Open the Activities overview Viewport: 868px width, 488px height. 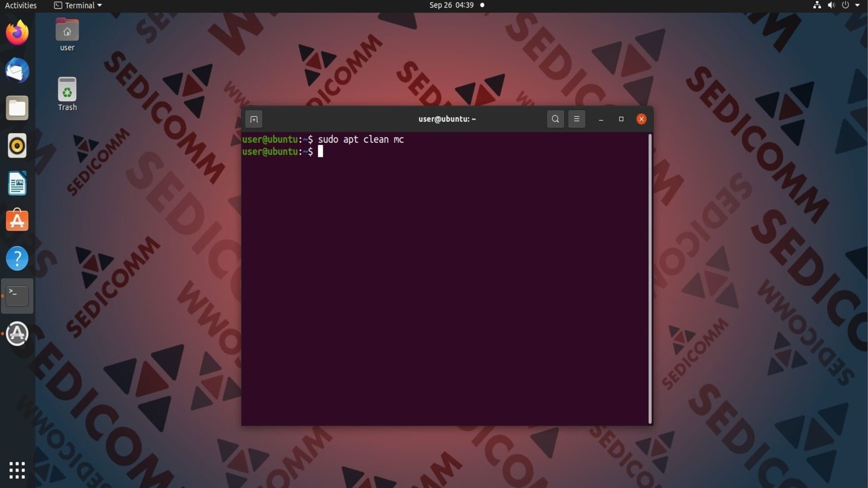pos(21,5)
